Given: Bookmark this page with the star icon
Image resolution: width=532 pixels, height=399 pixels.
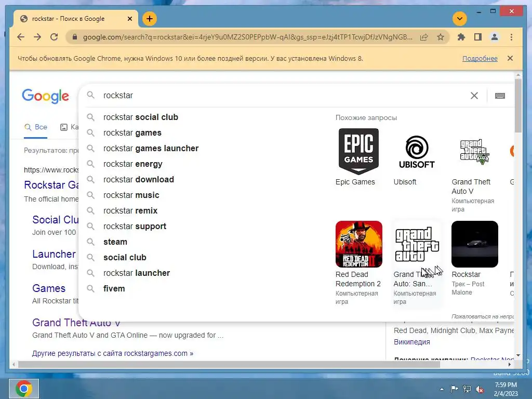Looking at the screenshot, I should (441, 37).
